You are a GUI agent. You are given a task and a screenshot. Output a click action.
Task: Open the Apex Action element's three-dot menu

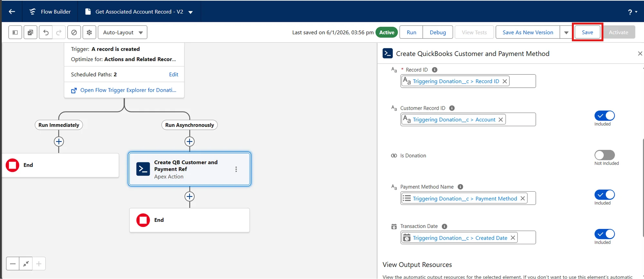tap(236, 169)
